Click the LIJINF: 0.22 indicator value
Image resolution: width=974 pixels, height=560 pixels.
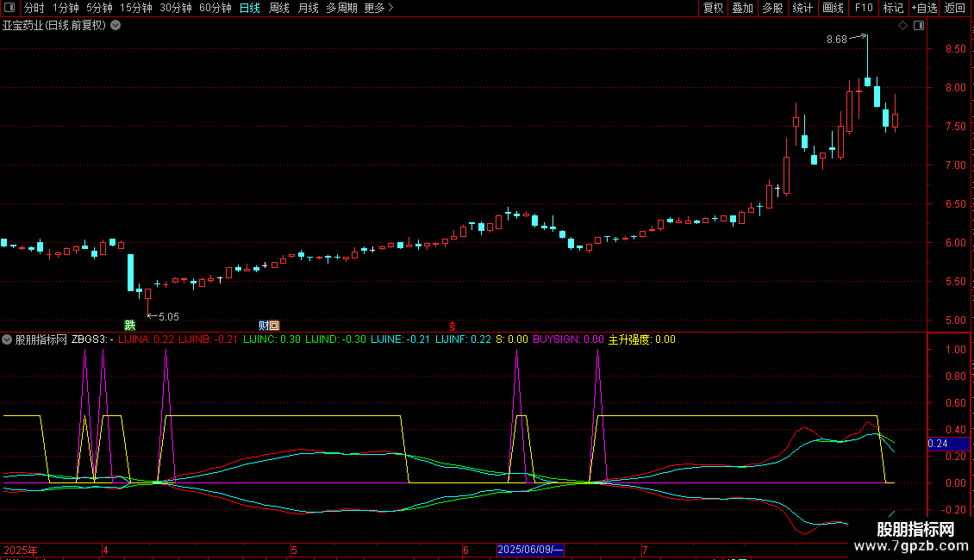463,339
